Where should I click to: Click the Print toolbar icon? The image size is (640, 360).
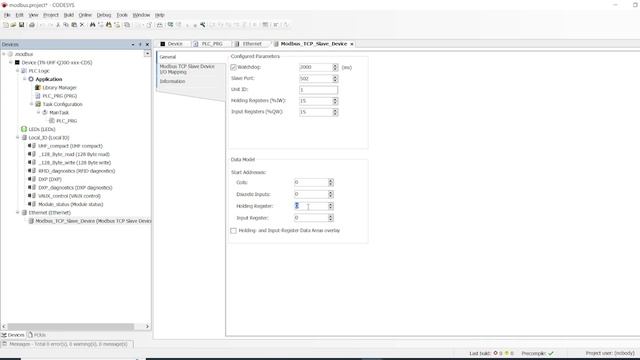[x=32, y=25]
